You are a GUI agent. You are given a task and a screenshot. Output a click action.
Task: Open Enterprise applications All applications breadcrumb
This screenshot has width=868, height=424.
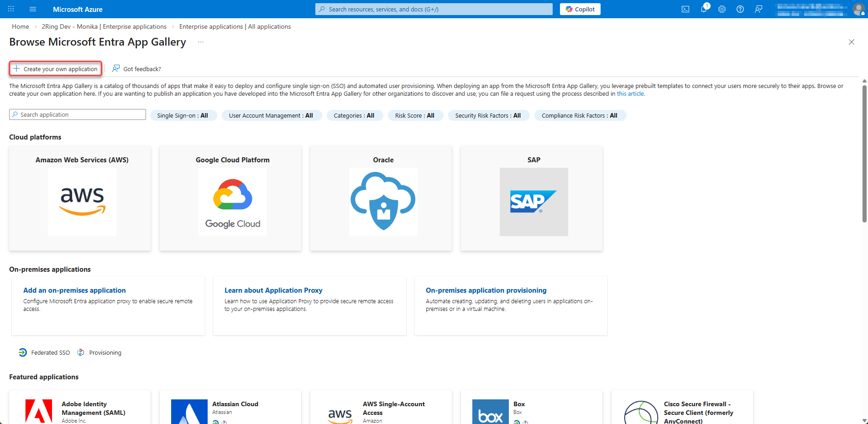pyautogui.click(x=235, y=26)
